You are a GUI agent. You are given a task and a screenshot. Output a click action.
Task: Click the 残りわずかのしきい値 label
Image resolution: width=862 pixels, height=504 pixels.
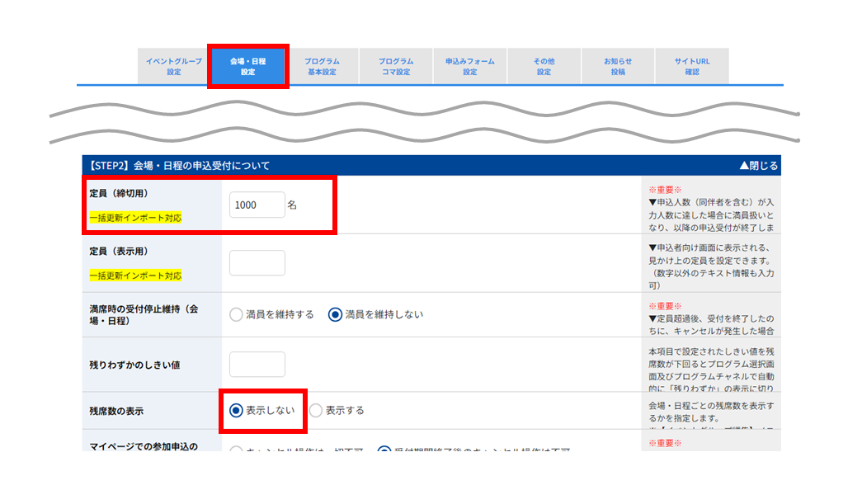[134, 365]
